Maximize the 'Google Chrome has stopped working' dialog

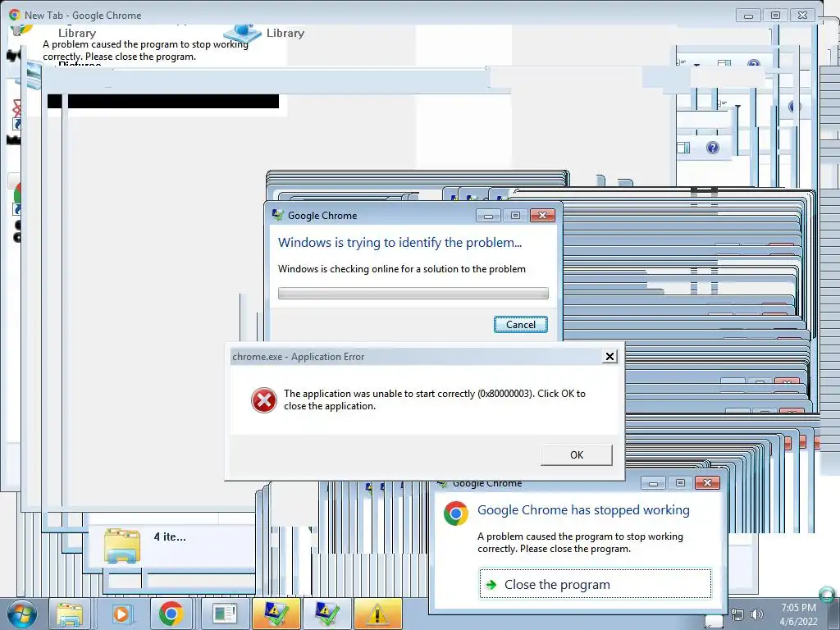tap(680, 483)
